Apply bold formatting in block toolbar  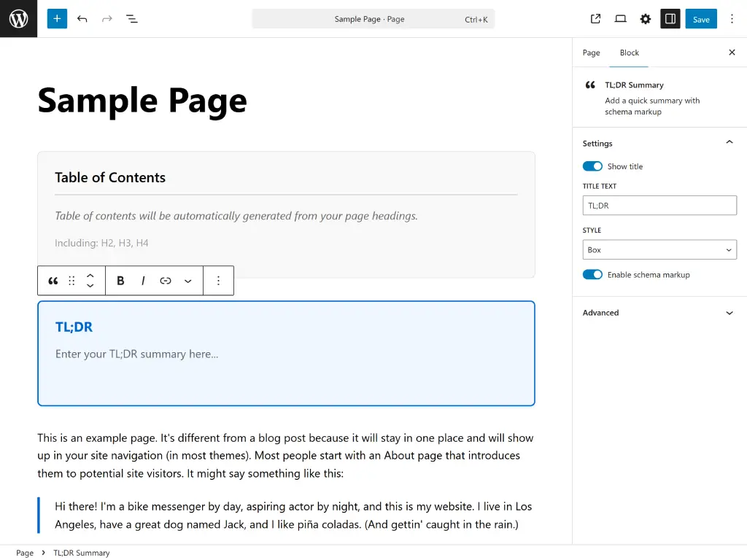(x=120, y=281)
